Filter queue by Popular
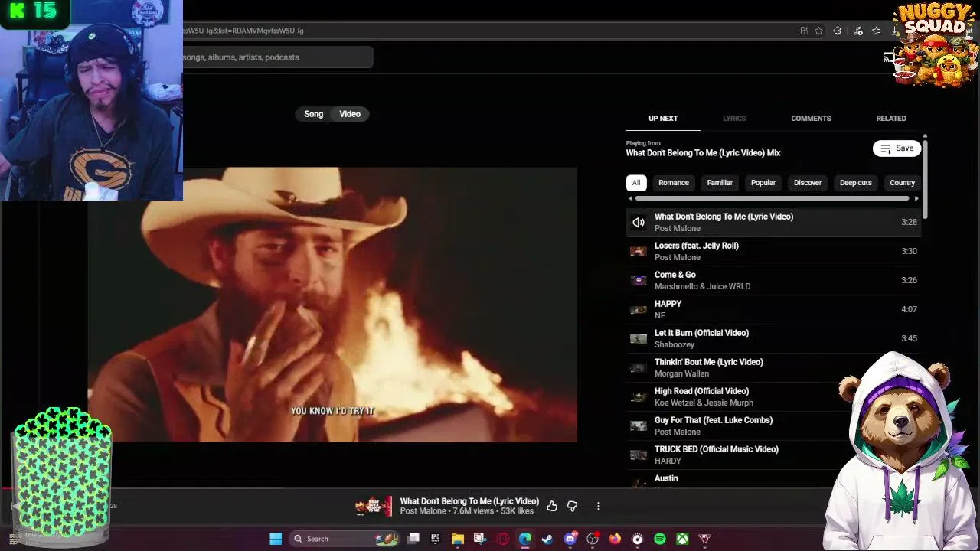980x551 pixels. pos(763,183)
